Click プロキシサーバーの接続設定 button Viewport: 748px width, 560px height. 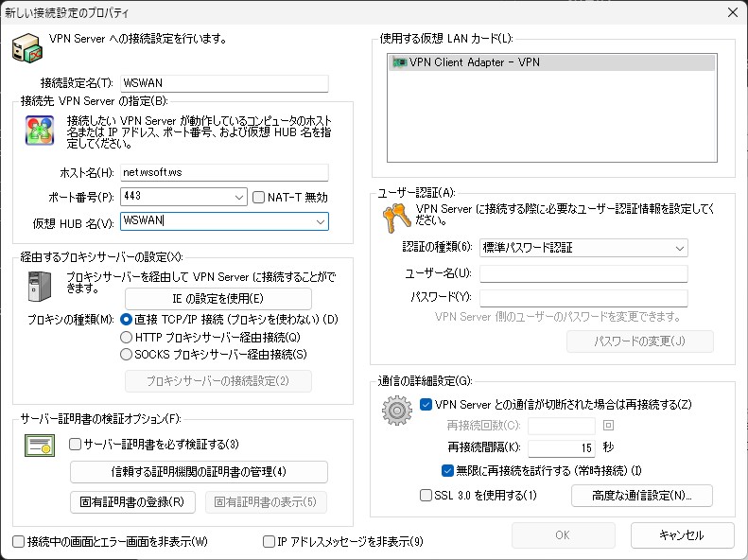pyautogui.click(x=218, y=381)
